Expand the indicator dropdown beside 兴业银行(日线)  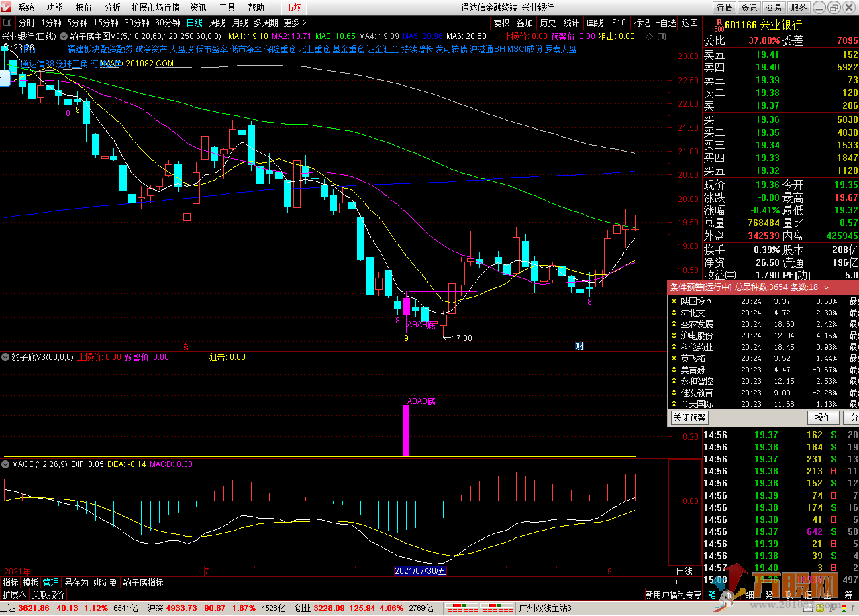click(x=64, y=36)
